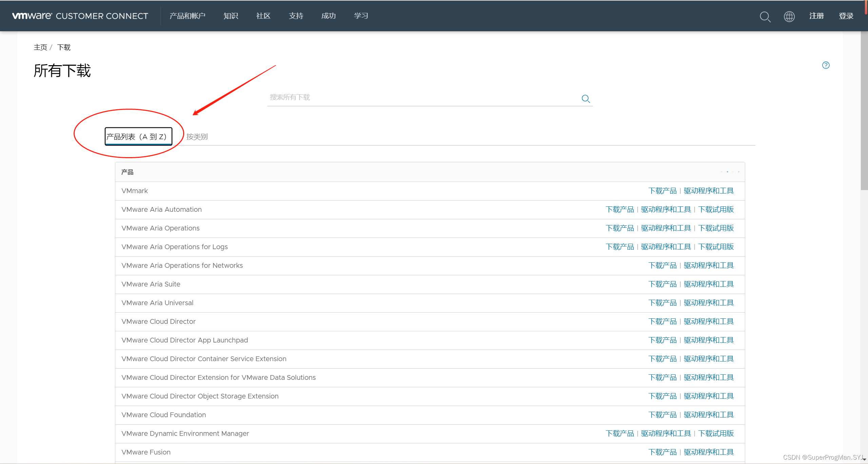The width and height of the screenshot is (868, 464).
Task: Select the VMware Cloud Director App Launchpad name
Action: [x=185, y=340]
